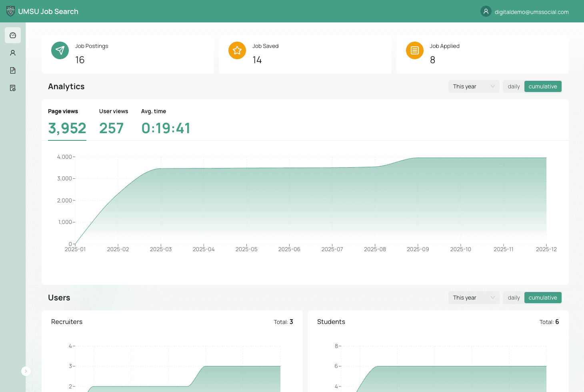
Task: Select cumulative view for Users section
Action: point(542,298)
